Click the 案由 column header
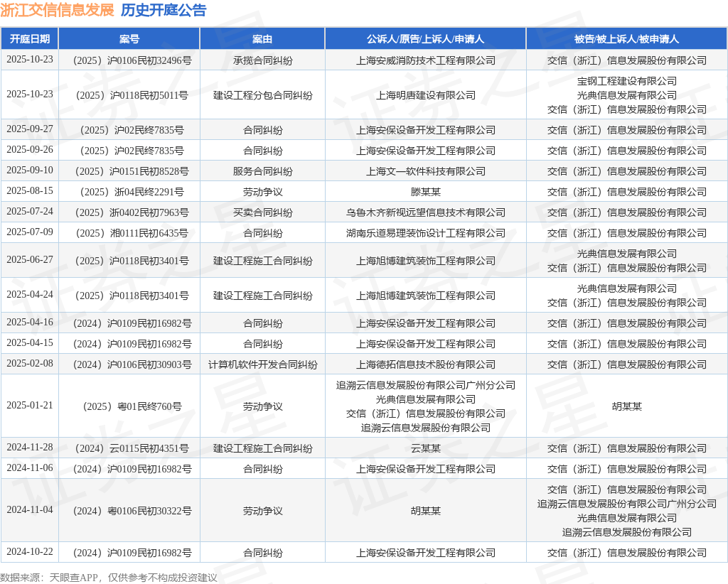Screen dimensions: 728x584 (x=262, y=39)
